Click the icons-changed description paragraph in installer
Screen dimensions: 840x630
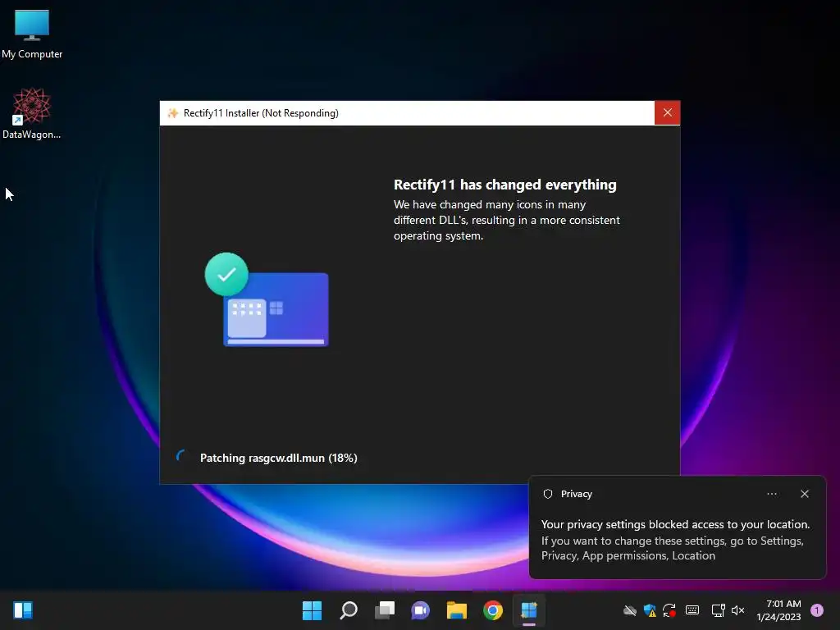(507, 220)
